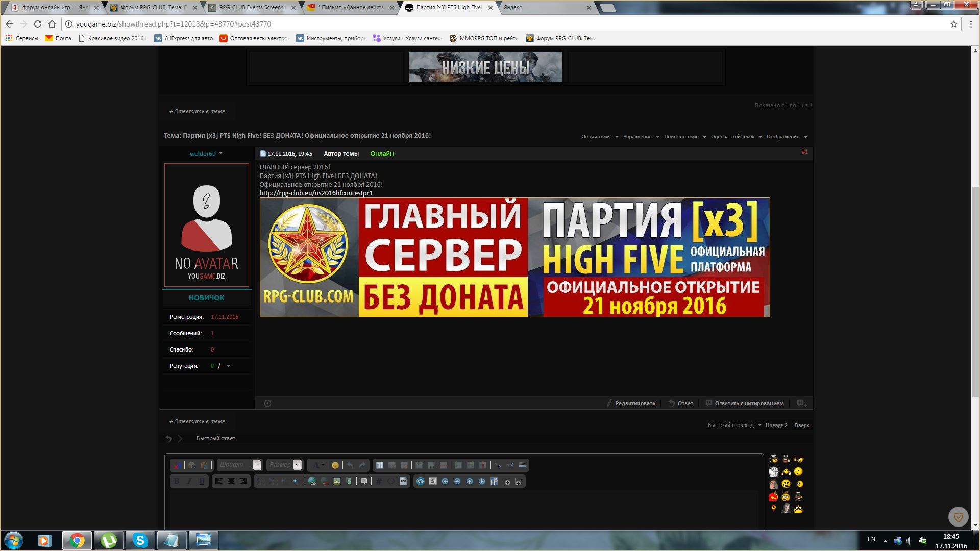Click the numbered list icon

[274, 481]
